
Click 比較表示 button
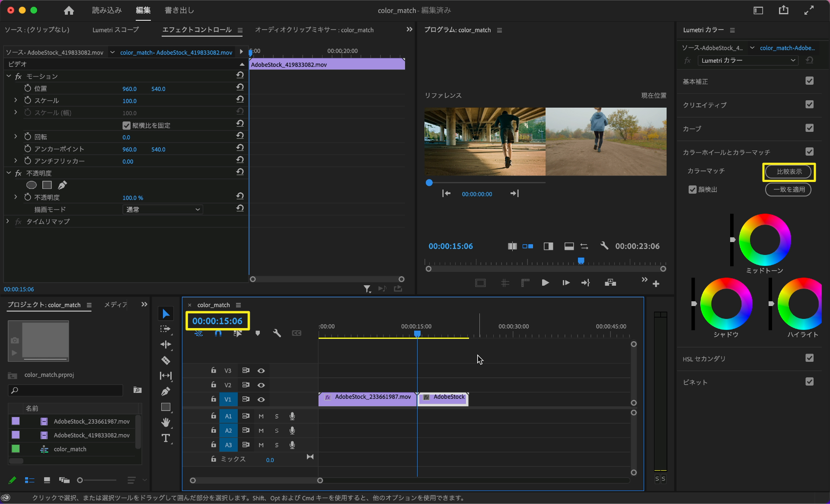[788, 172]
